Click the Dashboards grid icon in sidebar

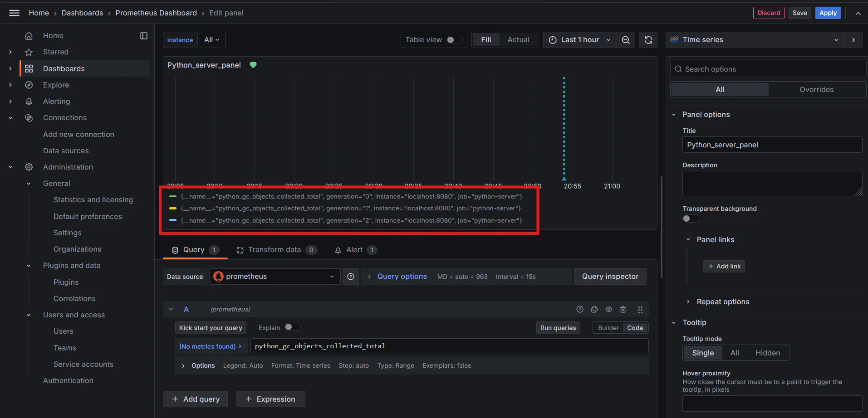click(29, 68)
